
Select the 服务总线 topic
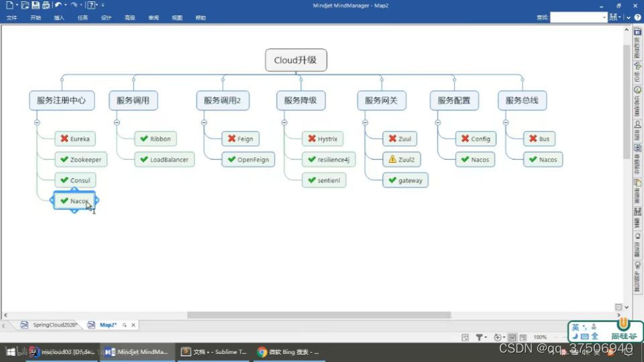(x=522, y=100)
